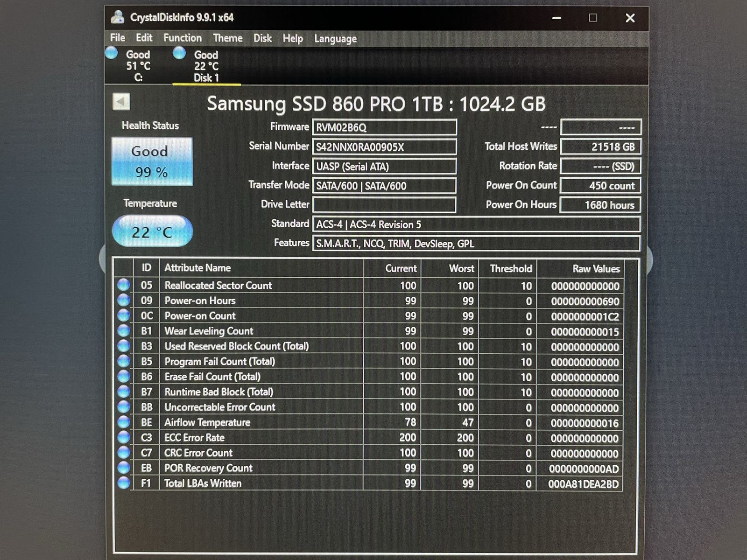Click status orb for Power-on Hours row

click(x=124, y=300)
